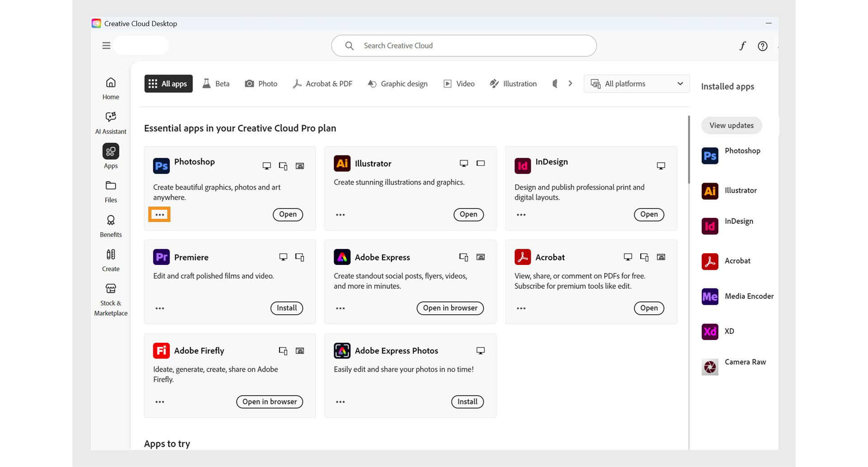This screenshot has height=467, width=868.
Task: Open the Files sidebar section
Action: click(111, 192)
